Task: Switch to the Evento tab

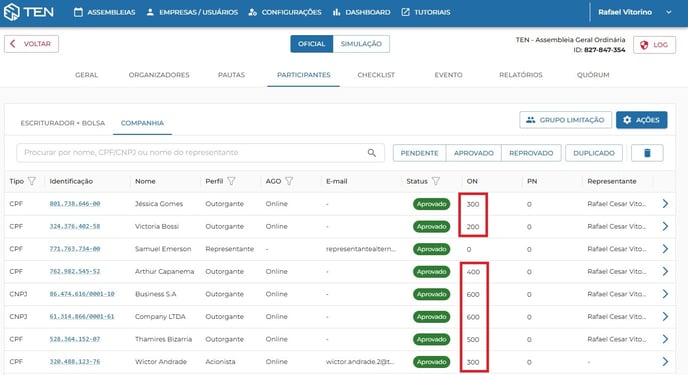Action: [x=448, y=75]
